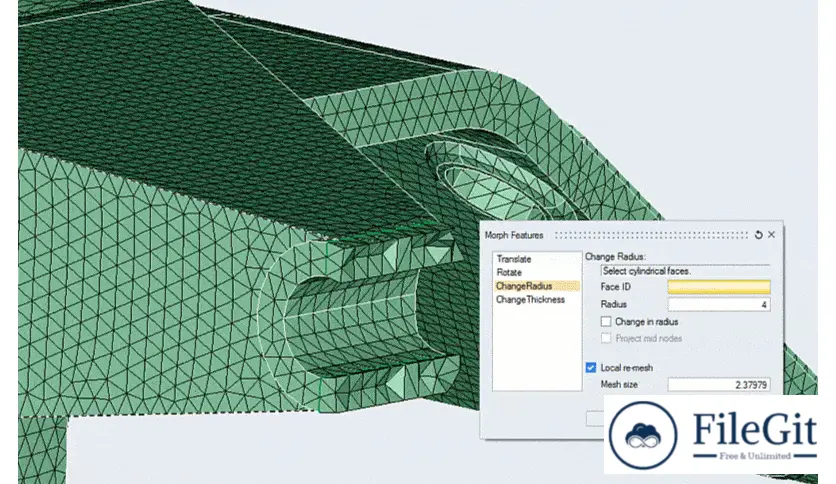Select Rotate in Morph Features list
Screen dimensions: 836x484
[x=509, y=272]
